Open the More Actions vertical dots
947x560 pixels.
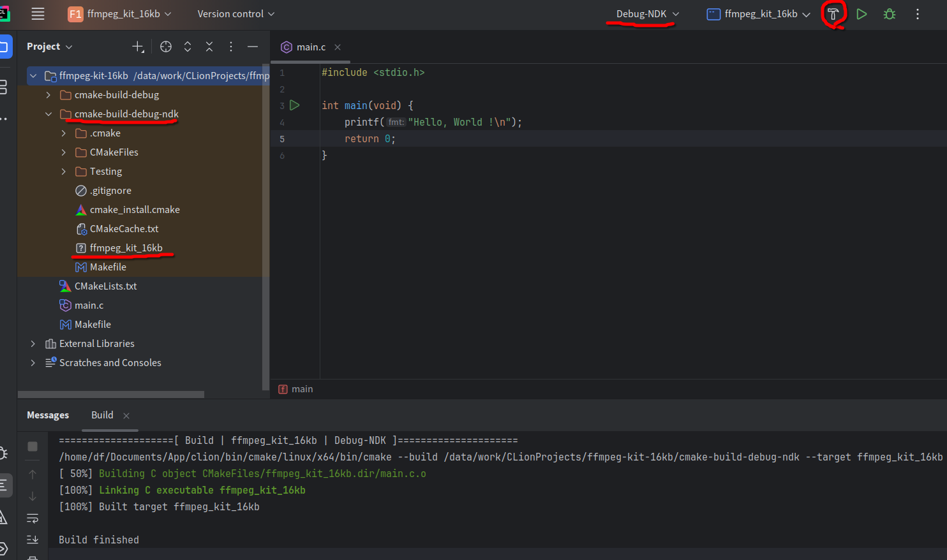[918, 14]
